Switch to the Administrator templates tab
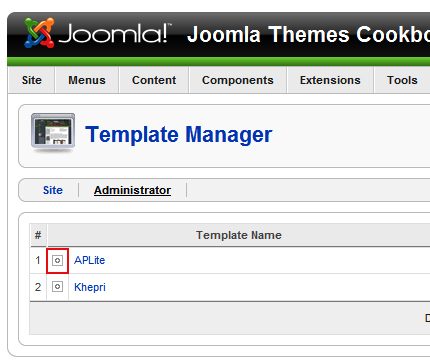The image size is (430, 360). pyautogui.click(x=132, y=190)
